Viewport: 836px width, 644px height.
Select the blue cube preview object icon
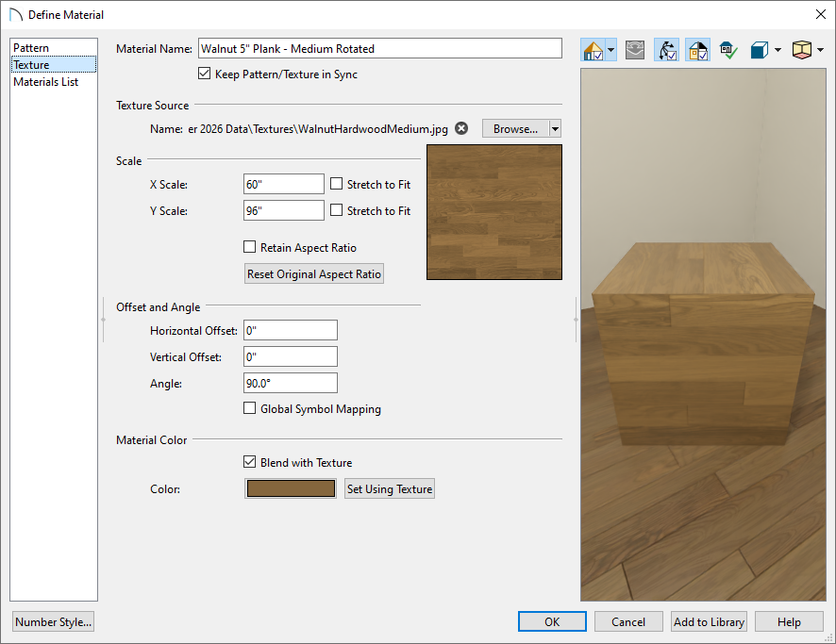[x=761, y=49]
